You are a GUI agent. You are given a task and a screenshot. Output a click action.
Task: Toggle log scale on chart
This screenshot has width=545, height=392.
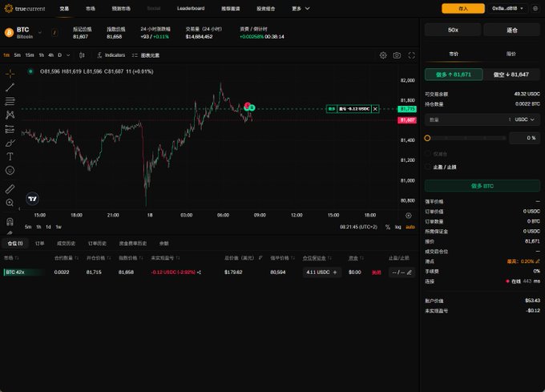point(398,227)
